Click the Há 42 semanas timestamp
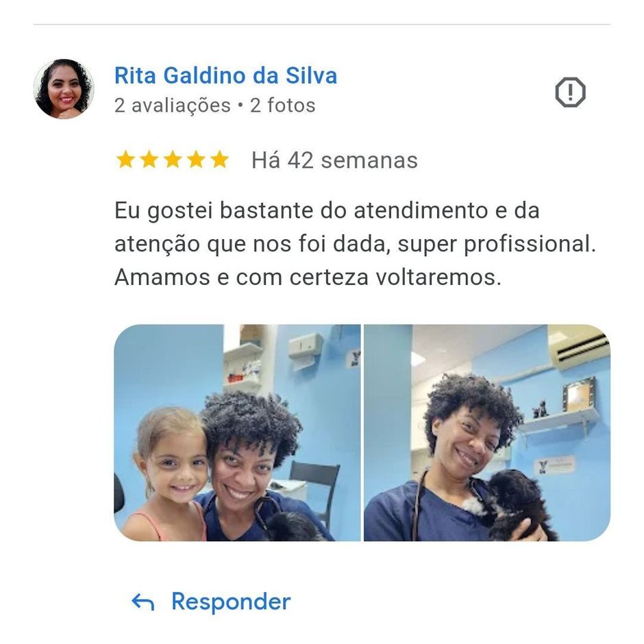Viewport: 644px width, 644px height. point(334,160)
